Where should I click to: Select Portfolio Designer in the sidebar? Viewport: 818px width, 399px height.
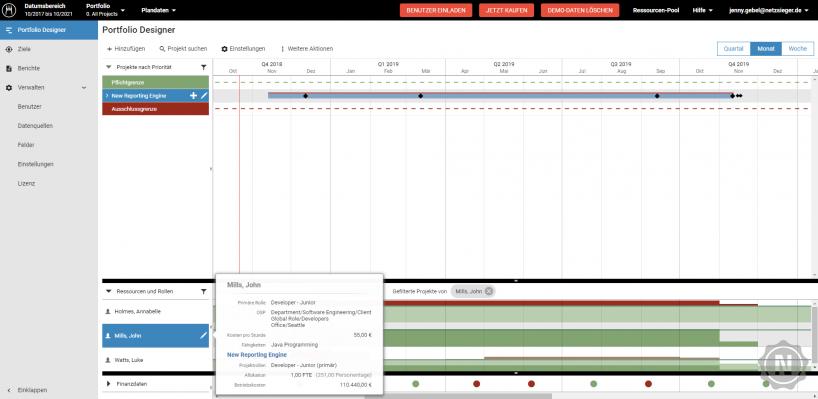click(x=49, y=30)
